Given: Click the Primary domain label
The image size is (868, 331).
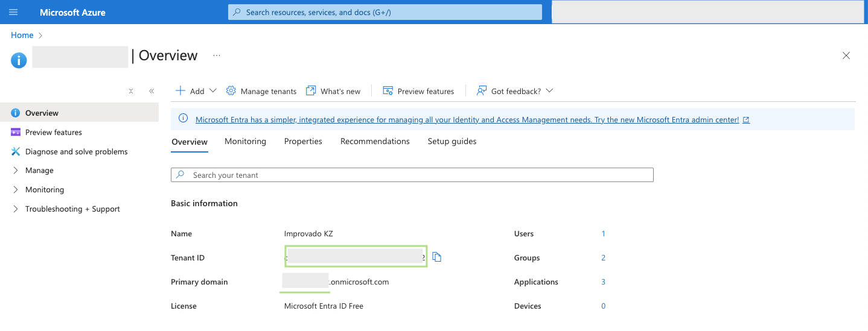Looking at the screenshot, I should pos(199,282).
